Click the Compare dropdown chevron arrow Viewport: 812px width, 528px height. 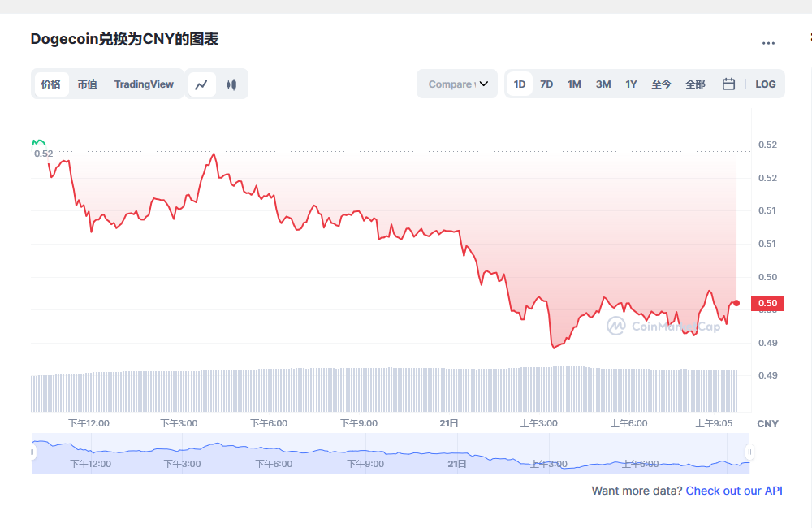(484, 84)
